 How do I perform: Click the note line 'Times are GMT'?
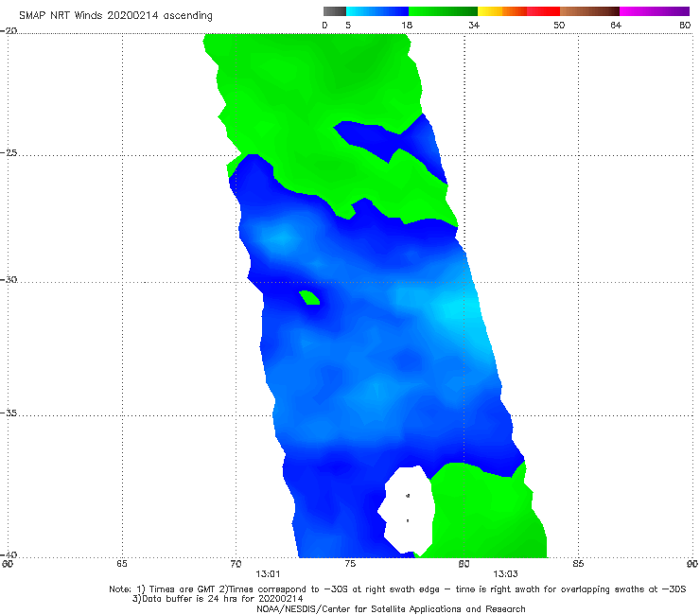click(x=182, y=589)
